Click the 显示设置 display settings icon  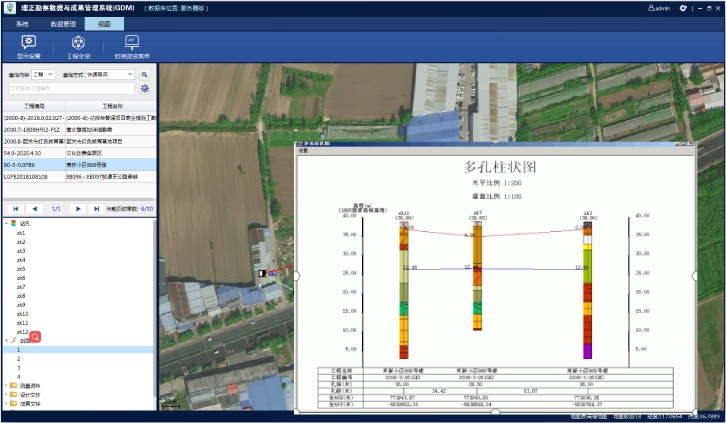(28, 42)
